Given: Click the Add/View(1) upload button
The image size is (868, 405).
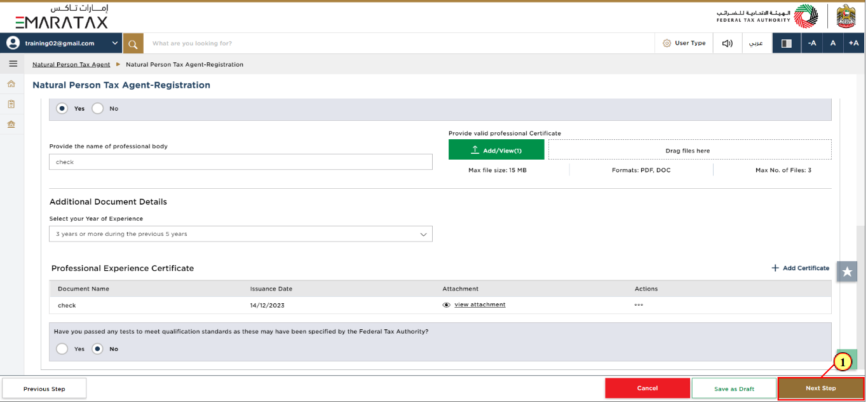Looking at the screenshot, I should pyautogui.click(x=496, y=150).
